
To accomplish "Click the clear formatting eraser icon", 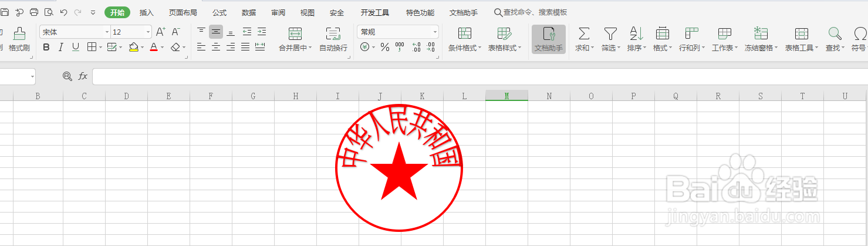I will coord(175,47).
